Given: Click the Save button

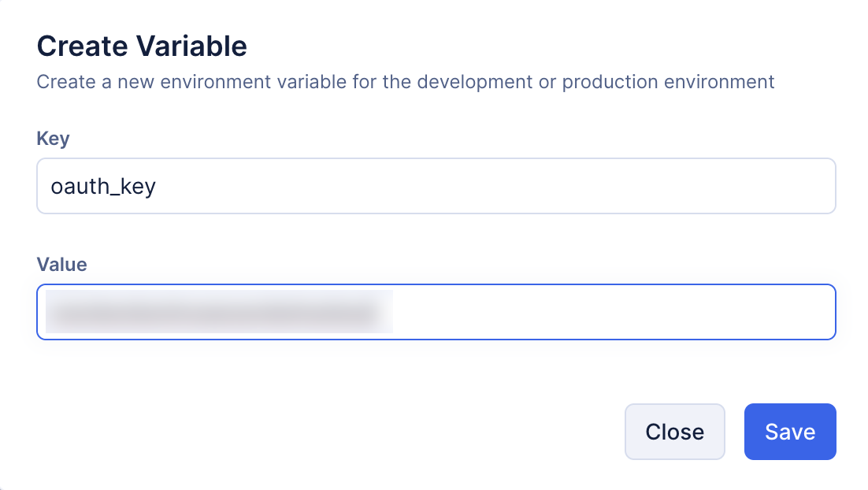Looking at the screenshot, I should pyautogui.click(x=789, y=432).
